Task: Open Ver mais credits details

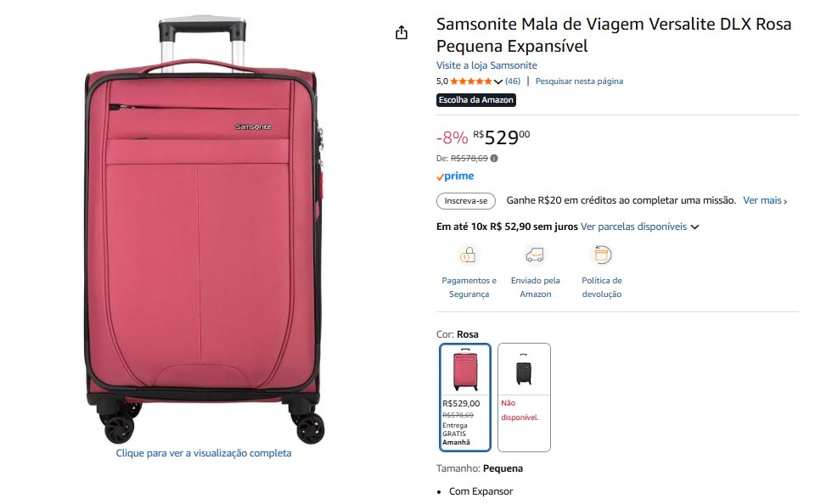Action: click(765, 201)
